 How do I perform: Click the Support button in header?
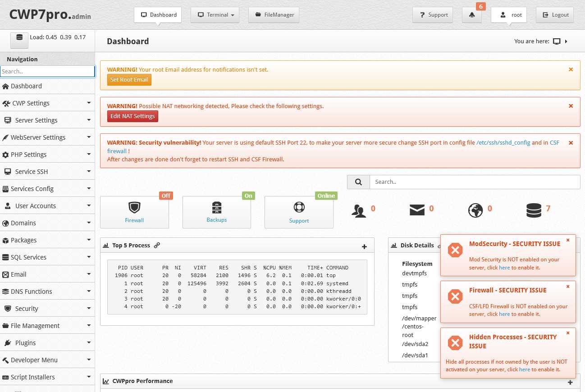click(x=433, y=15)
